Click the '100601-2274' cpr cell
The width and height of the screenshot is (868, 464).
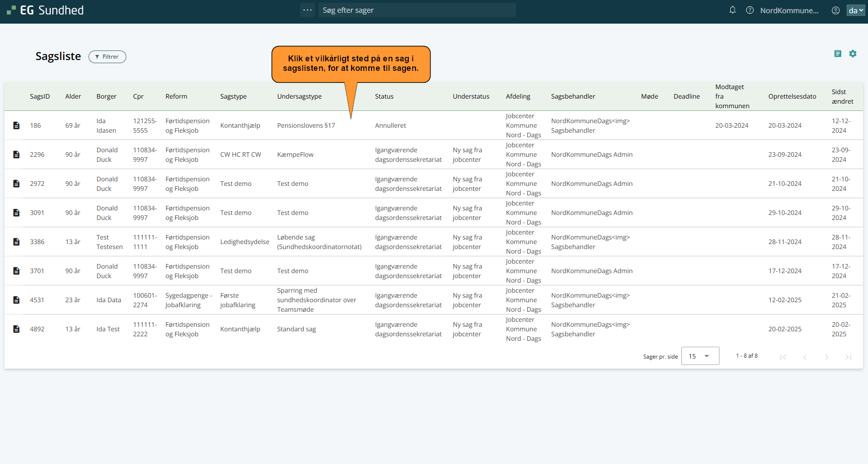pos(145,300)
